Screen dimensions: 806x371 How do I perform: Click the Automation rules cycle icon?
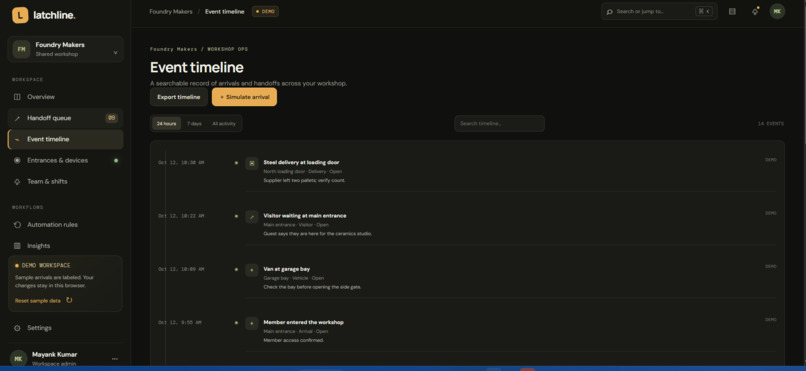pyautogui.click(x=17, y=225)
